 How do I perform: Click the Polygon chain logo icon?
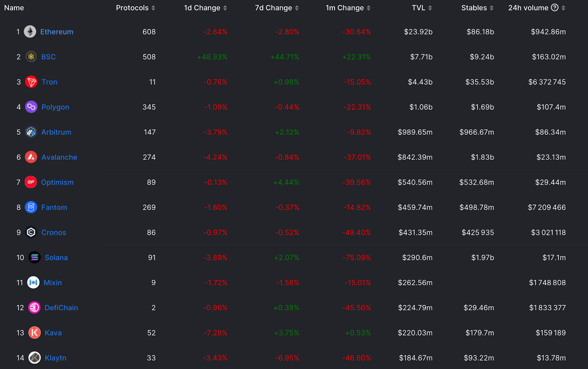point(31,107)
